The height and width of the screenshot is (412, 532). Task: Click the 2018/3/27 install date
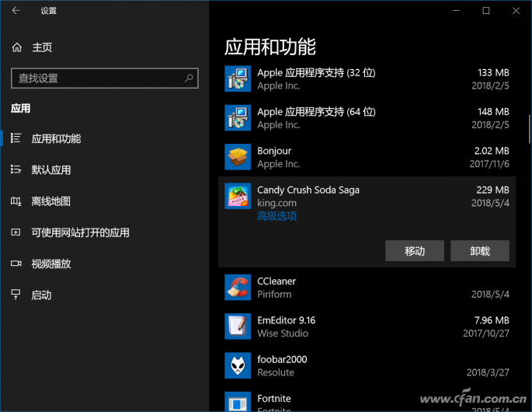488,372
